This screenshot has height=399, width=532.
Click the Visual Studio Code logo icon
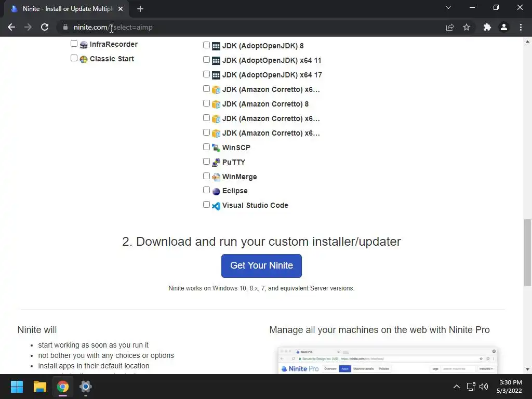click(216, 206)
